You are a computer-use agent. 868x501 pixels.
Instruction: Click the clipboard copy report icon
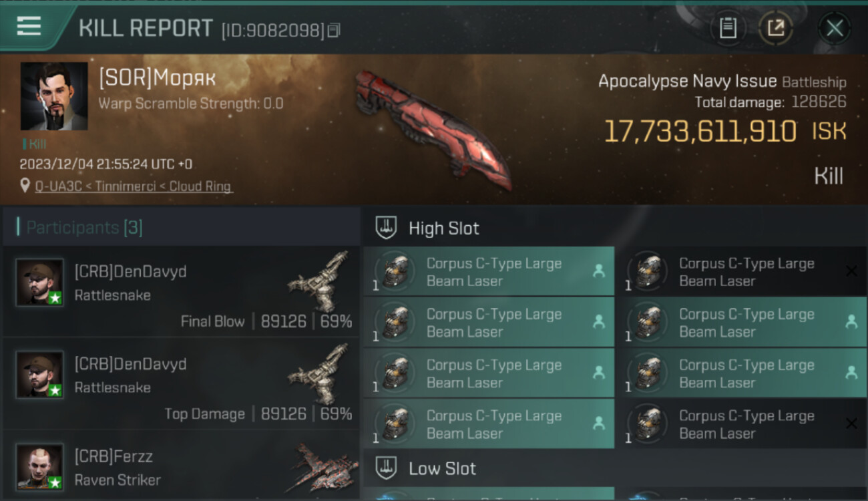tap(728, 28)
